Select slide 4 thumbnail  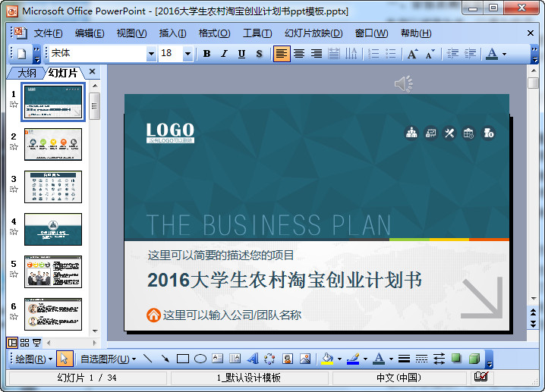point(53,230)
